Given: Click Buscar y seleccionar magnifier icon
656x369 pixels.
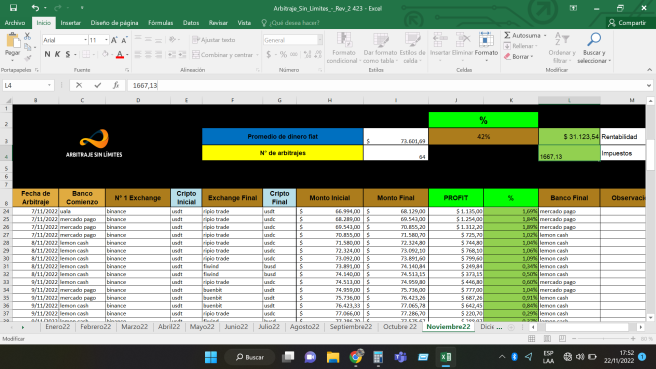Looking at the screenshot, I should coord(594,40).
